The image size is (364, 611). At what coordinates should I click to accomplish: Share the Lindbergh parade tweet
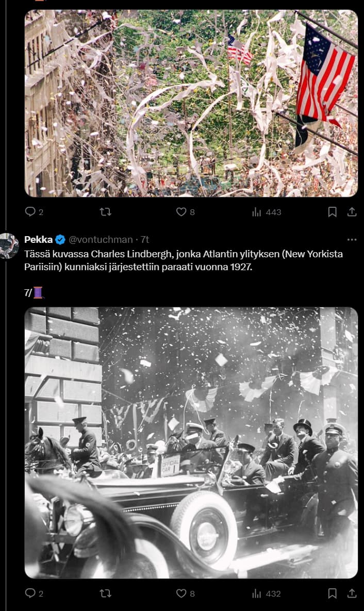coord(352,593)
